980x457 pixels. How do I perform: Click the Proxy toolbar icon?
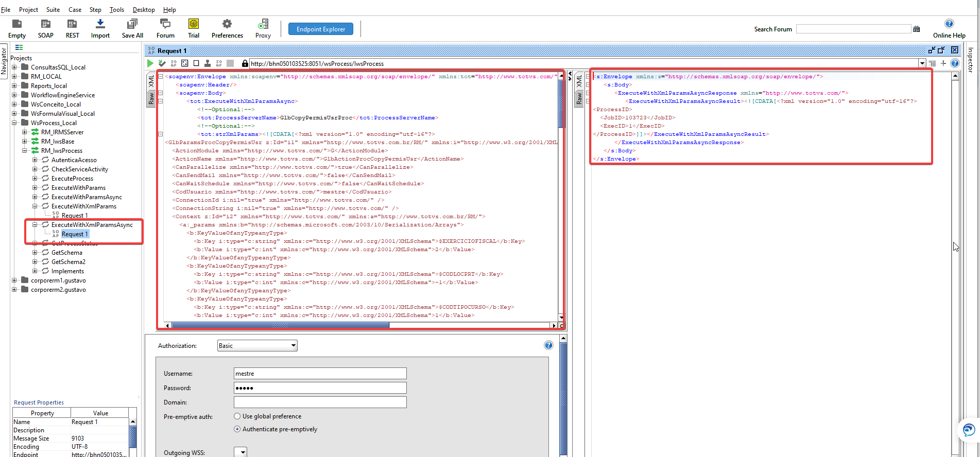[x=263, y=24]
